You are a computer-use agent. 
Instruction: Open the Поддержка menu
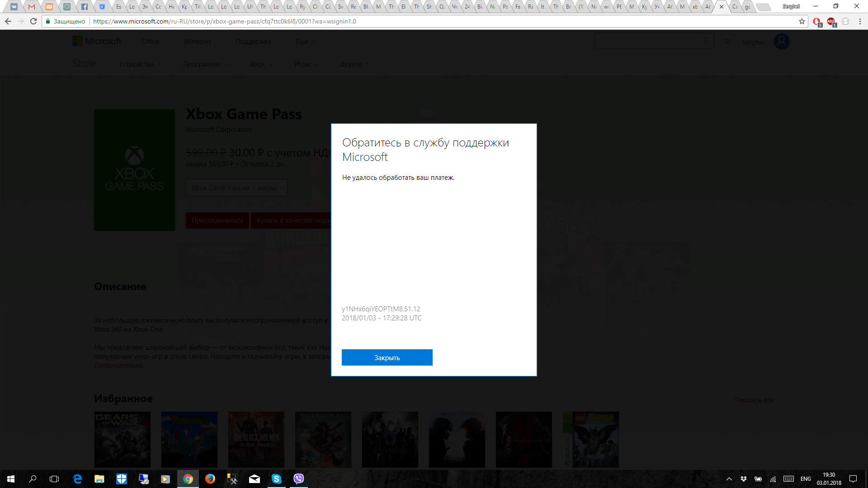pos(254,41)
